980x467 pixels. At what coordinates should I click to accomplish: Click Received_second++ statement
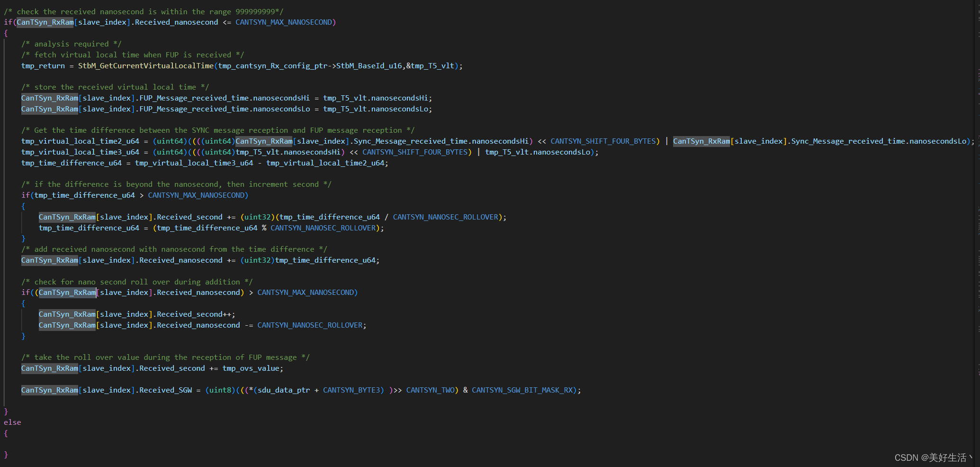coord(137,314)
